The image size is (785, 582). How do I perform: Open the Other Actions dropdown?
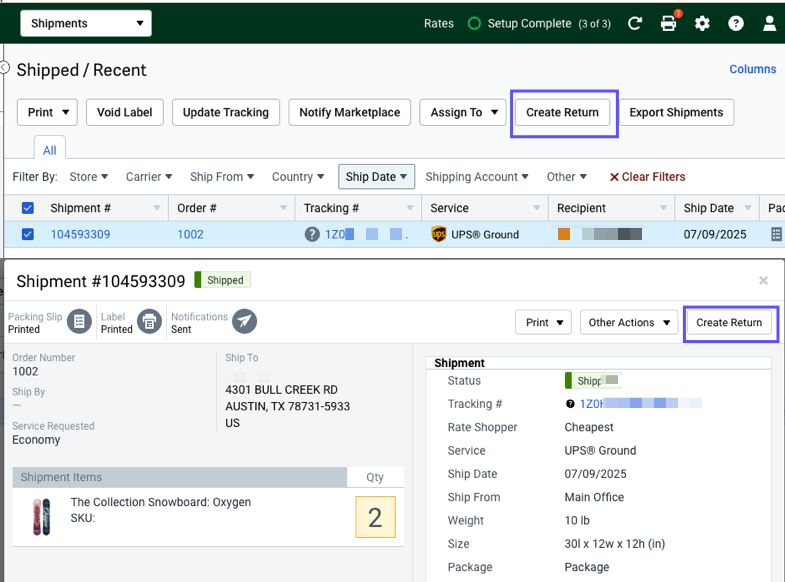click(x=628, y=322)
